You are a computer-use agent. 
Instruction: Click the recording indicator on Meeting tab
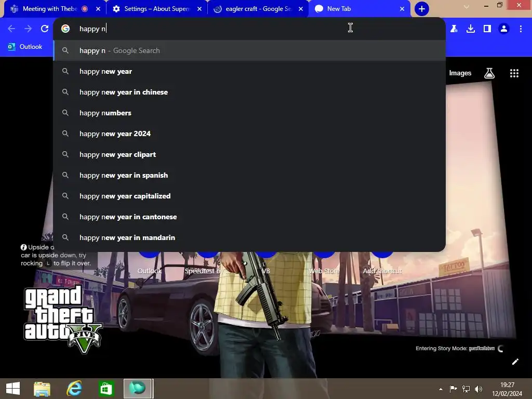(x=85, y=9)
